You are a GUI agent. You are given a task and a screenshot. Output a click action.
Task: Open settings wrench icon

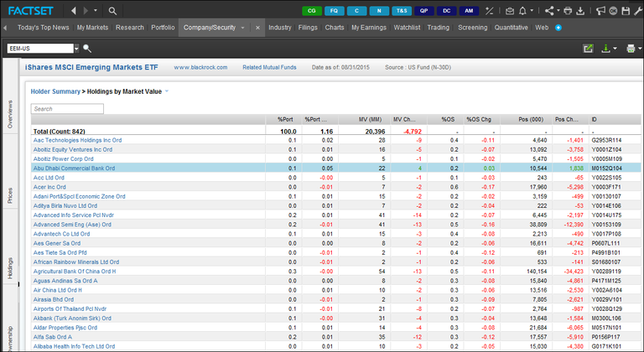pyautogui.click(x=638, y=11)
